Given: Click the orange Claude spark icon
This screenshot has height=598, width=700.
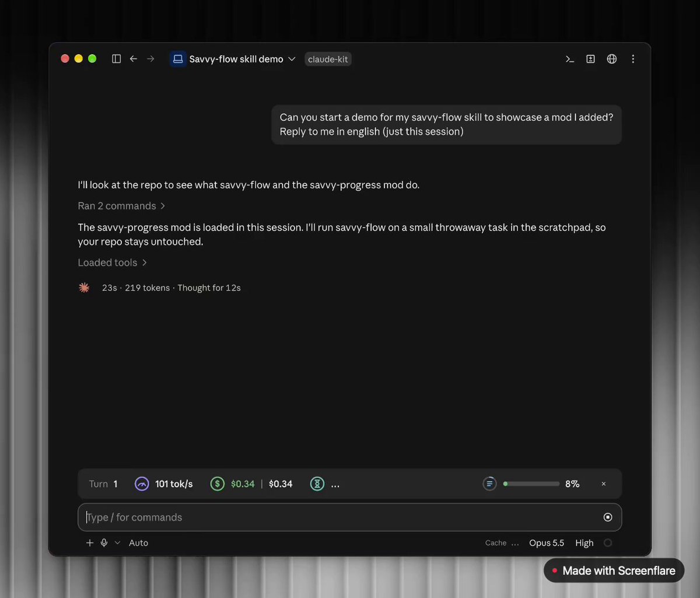Looking at the screenshot, I should (84, 288).
